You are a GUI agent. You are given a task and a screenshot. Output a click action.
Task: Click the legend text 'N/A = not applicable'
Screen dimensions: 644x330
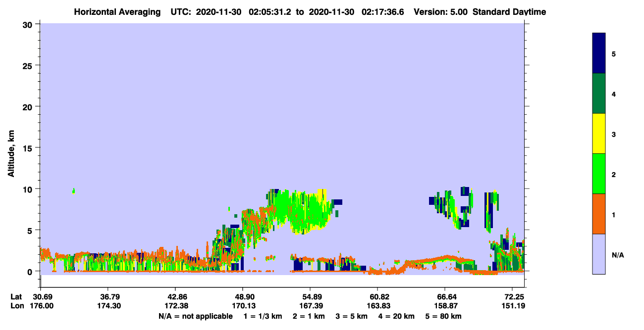pyautogui.click(x=195, y=316)
